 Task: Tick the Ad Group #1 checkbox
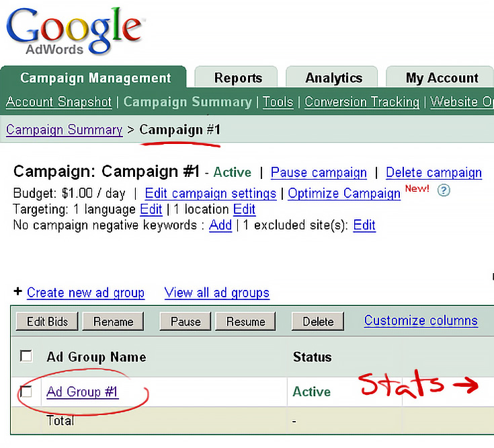[x=26, y=391]
